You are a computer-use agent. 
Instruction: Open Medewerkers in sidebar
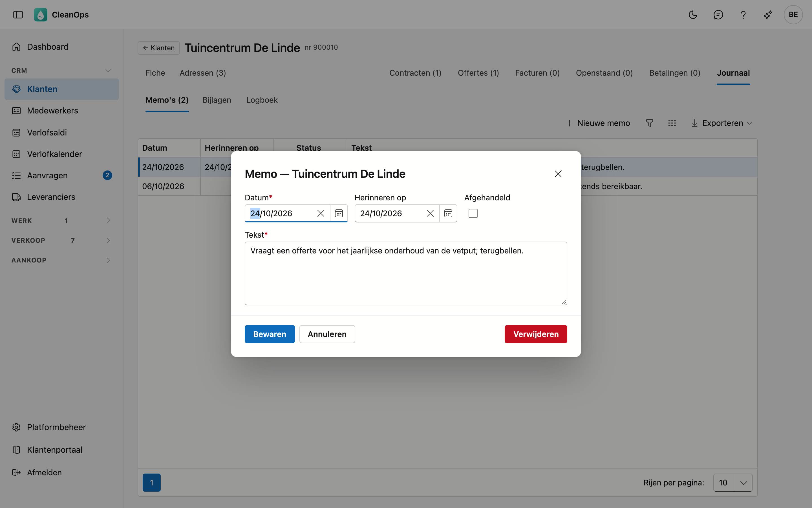point(62,111)
